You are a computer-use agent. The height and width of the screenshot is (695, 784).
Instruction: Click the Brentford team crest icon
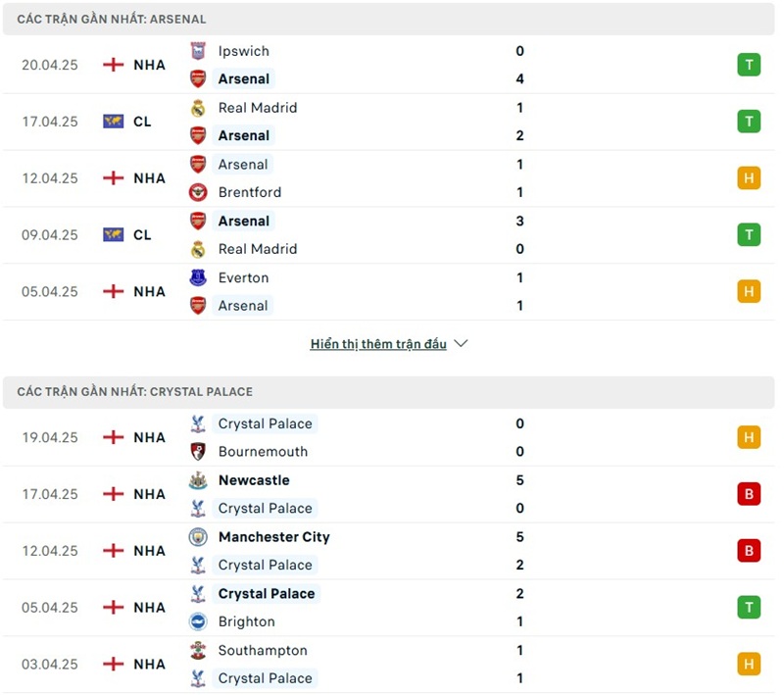tap(198, 192)
